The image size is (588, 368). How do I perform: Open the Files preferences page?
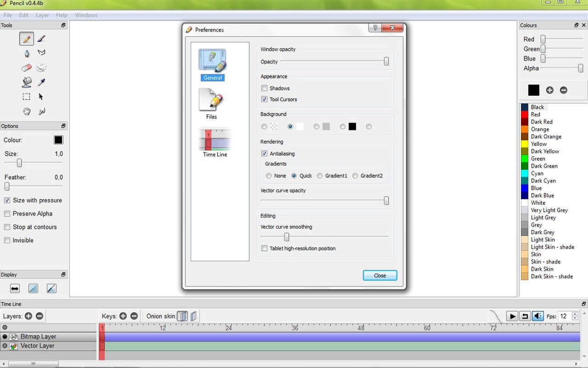coord(211,104)
